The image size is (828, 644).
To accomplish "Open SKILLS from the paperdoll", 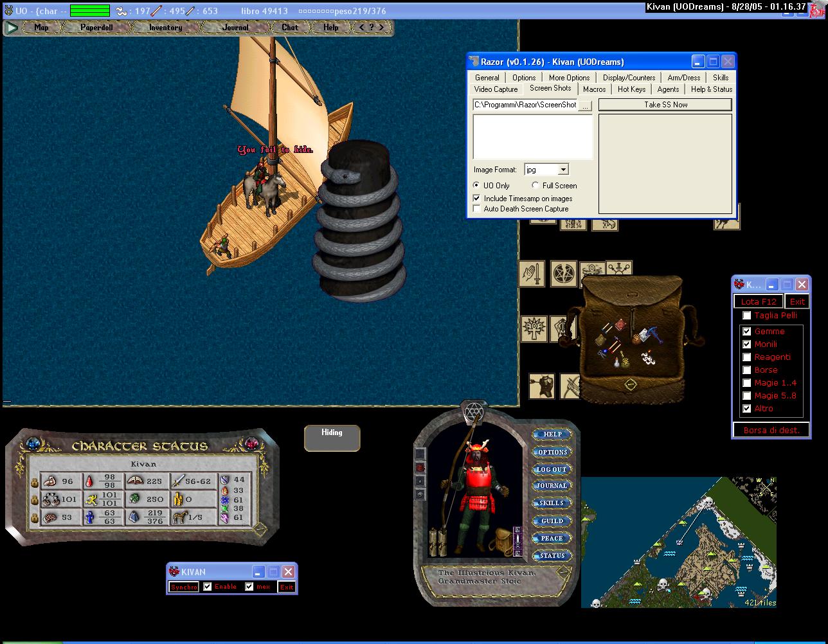I will tap(552, 503).
